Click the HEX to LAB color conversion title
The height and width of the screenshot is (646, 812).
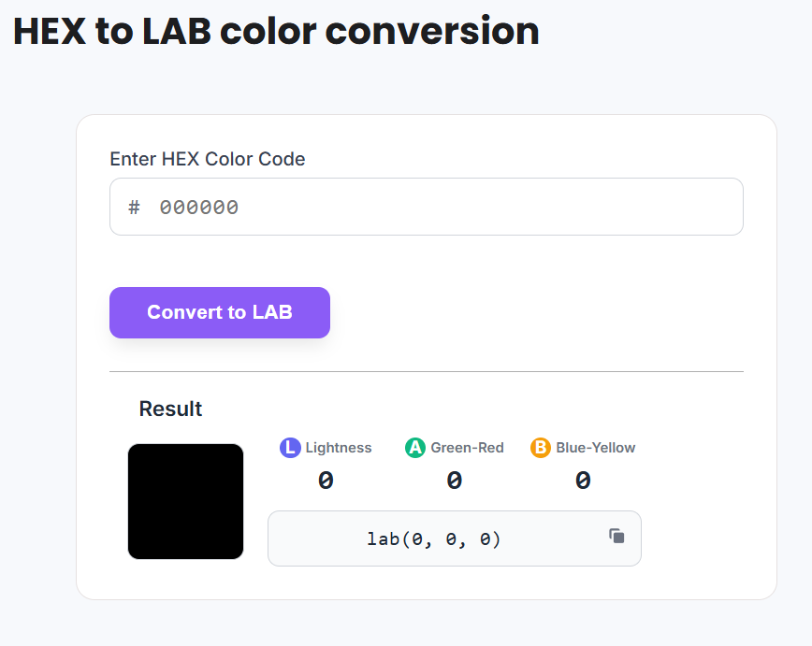276,32
